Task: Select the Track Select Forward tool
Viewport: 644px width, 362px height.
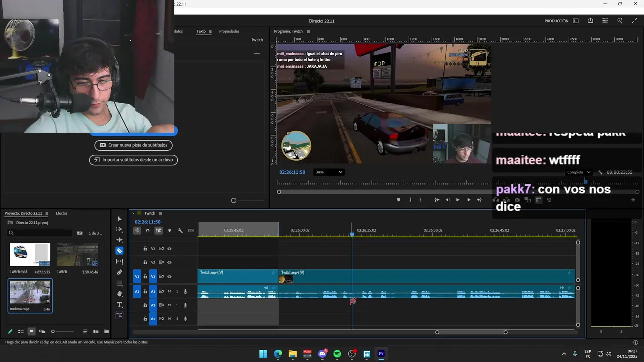Action: coord(119,229)
